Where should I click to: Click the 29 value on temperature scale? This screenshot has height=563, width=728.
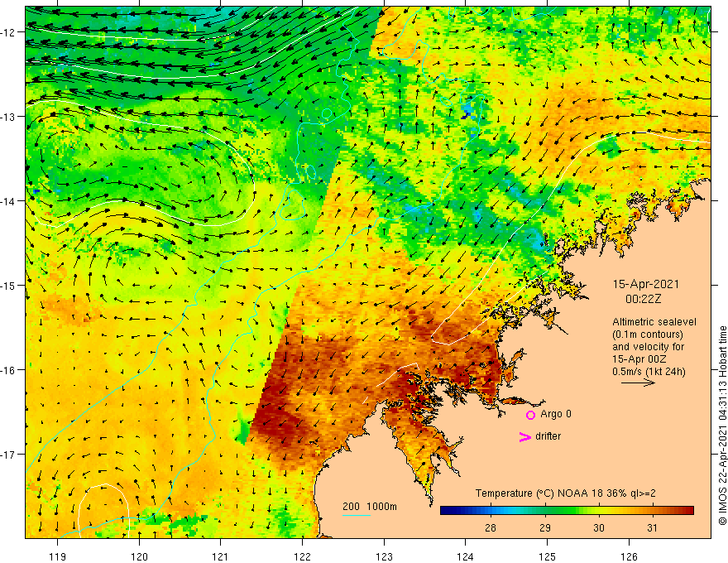(x=545, y=527)
